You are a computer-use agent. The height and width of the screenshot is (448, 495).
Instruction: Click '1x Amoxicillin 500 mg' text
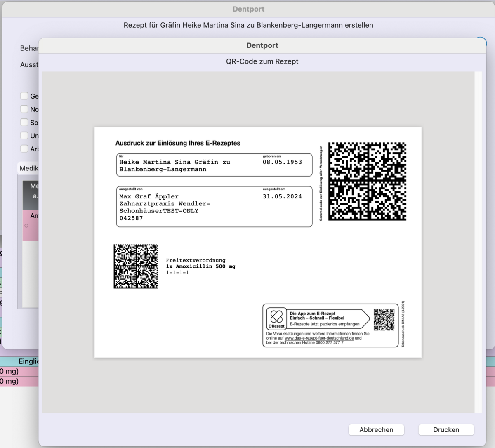coord(200,266)
